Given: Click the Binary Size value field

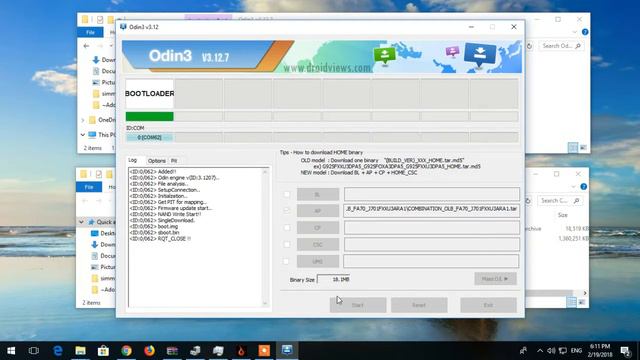Looking at the screenshot, I should click(334, 279).
